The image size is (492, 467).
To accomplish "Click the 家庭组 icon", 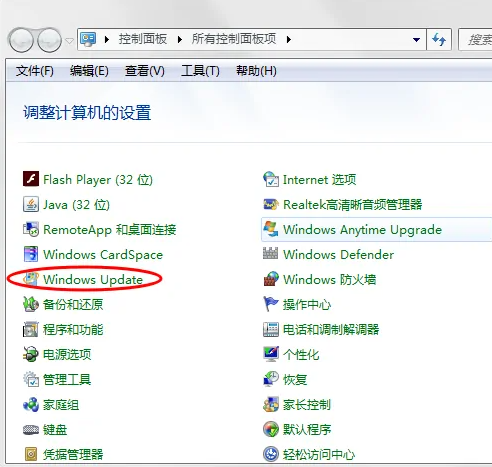I will pyautogui.click(x=31, y=405).
